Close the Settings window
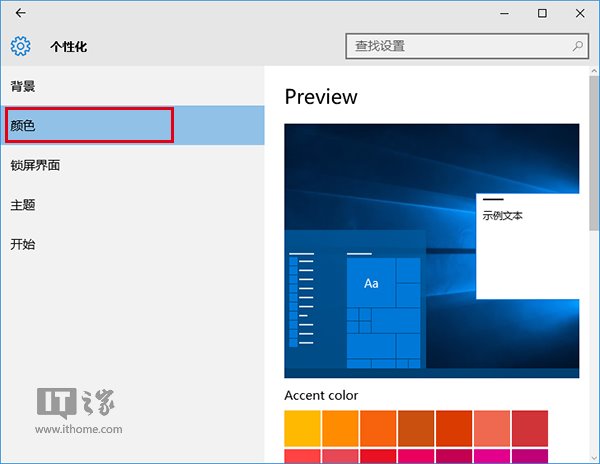Image resolution: width=600 pixels, height=464 pixels. point(582,13)
